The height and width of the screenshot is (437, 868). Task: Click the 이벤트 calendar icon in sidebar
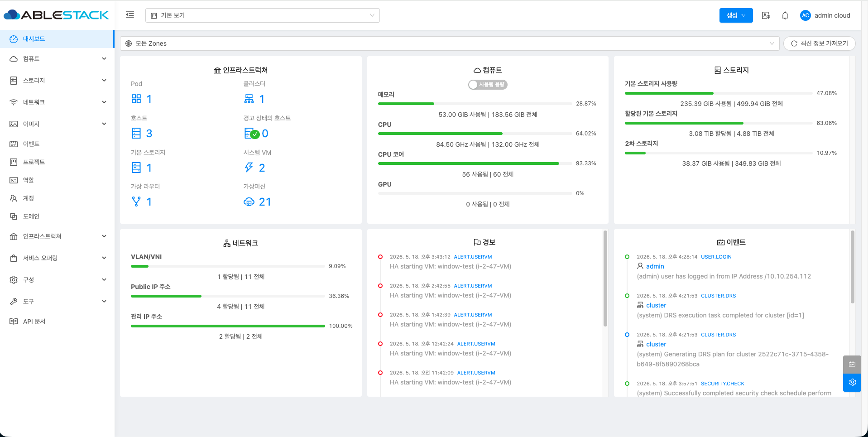(x=14, y=144)
